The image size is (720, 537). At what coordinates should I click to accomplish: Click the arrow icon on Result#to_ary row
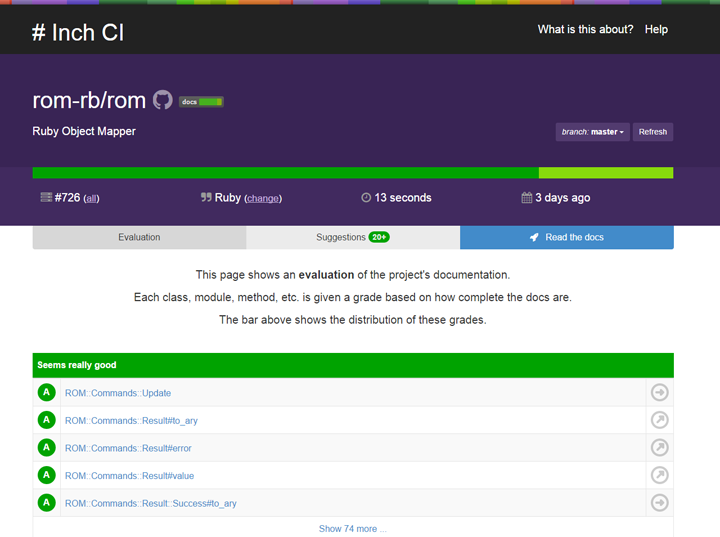[659, 420]
